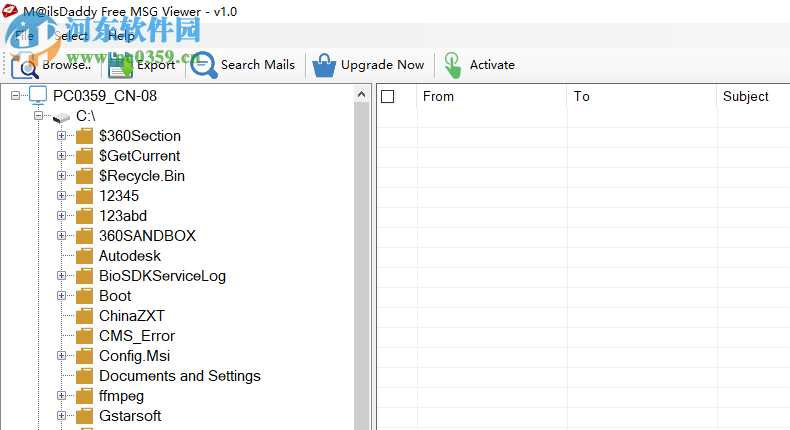Click the PC0359_CN-08 computer icon
This screenshot has height=430, width=790.
38,95
